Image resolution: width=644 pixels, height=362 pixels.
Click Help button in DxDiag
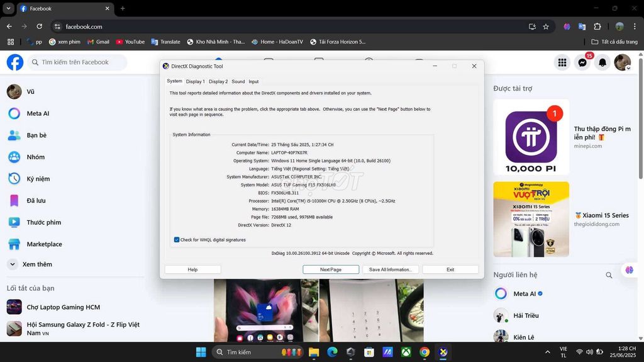pyautogui.click(x=192, y=269)
